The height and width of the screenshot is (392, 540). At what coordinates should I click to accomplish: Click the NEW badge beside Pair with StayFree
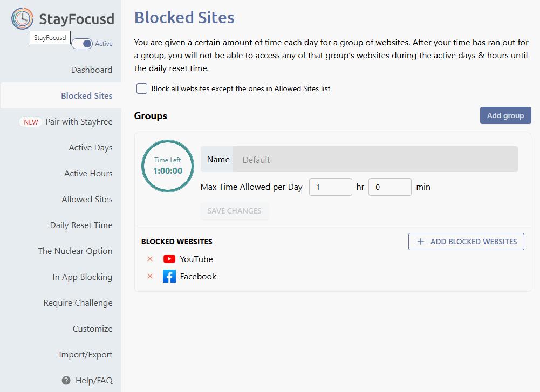click(x=31, y=121)
